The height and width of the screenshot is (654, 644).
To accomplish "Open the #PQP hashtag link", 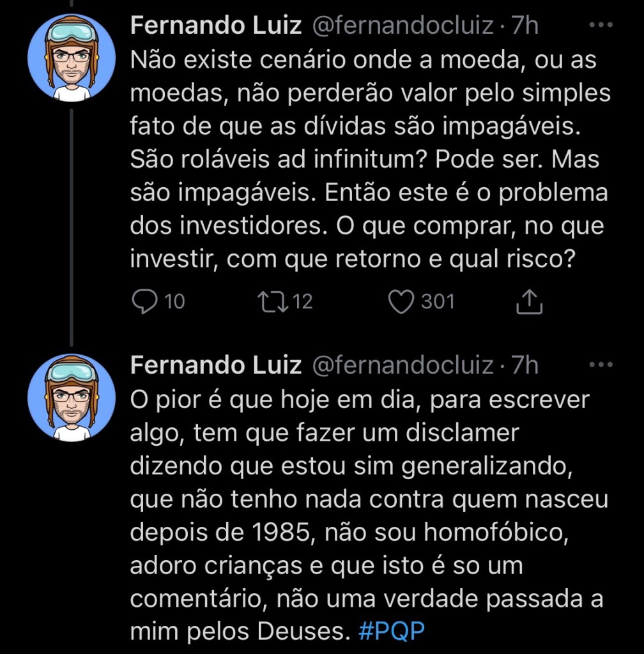I will [x=392, y=631].
